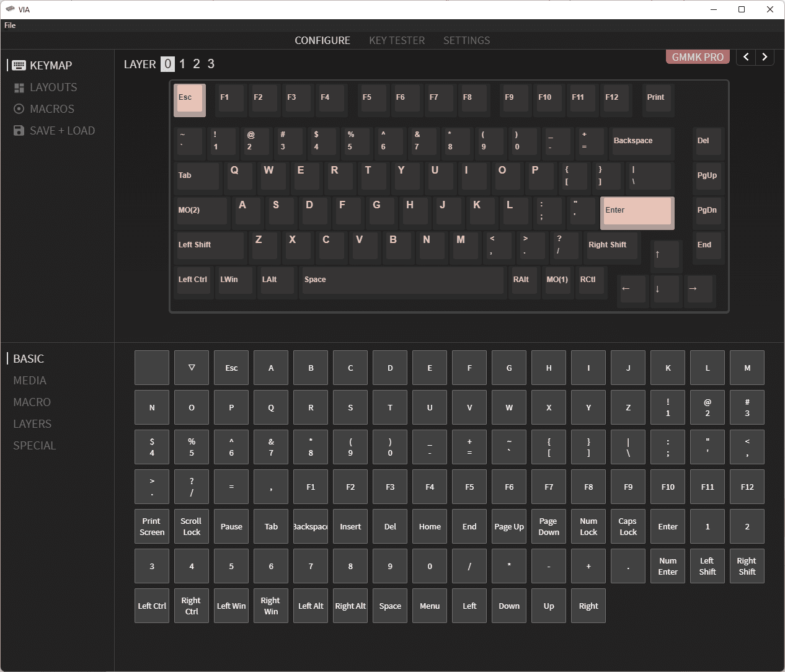Select layer 3
The image size is (785, 672).
tap(211, 64)
